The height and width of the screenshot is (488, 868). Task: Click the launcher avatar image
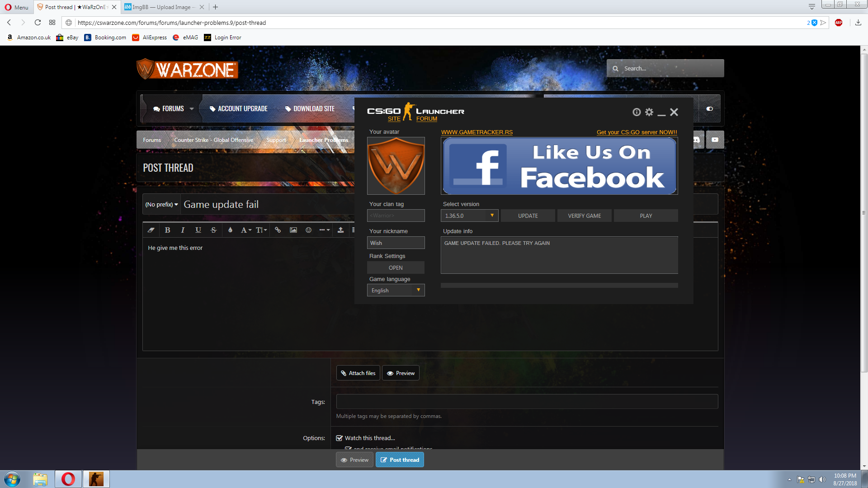[396, 166]
